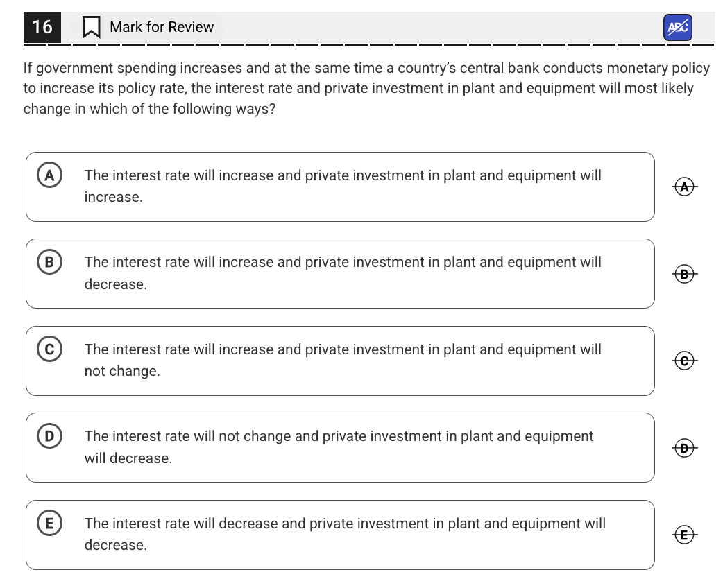This screenshot has height=588, width=723.
Task: Eliminate option B with its strikethrough icon
Action: coord(685,274)
